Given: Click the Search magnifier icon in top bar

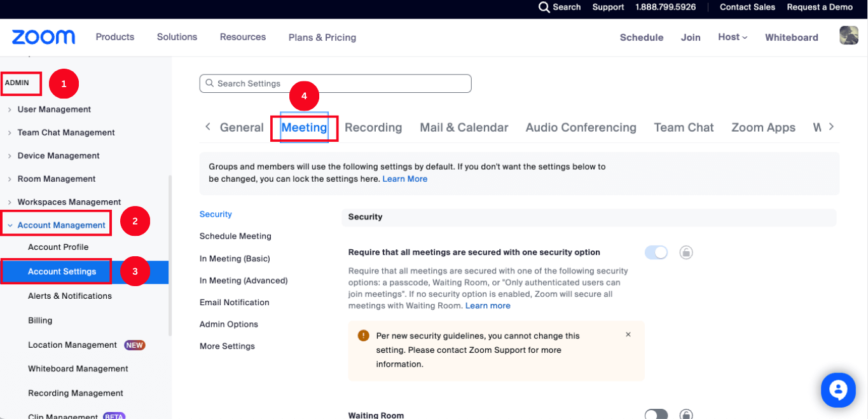Looking at the screenshot, I should (544, 7).
